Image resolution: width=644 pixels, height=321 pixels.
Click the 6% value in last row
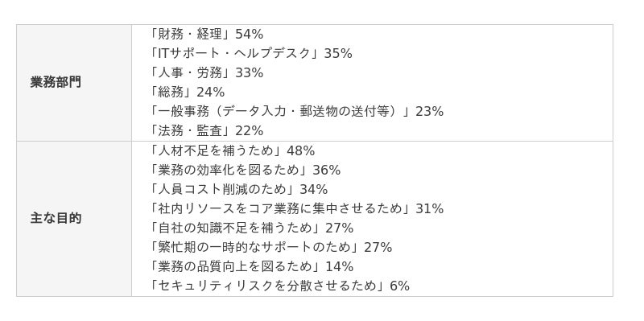pos(399,286)
